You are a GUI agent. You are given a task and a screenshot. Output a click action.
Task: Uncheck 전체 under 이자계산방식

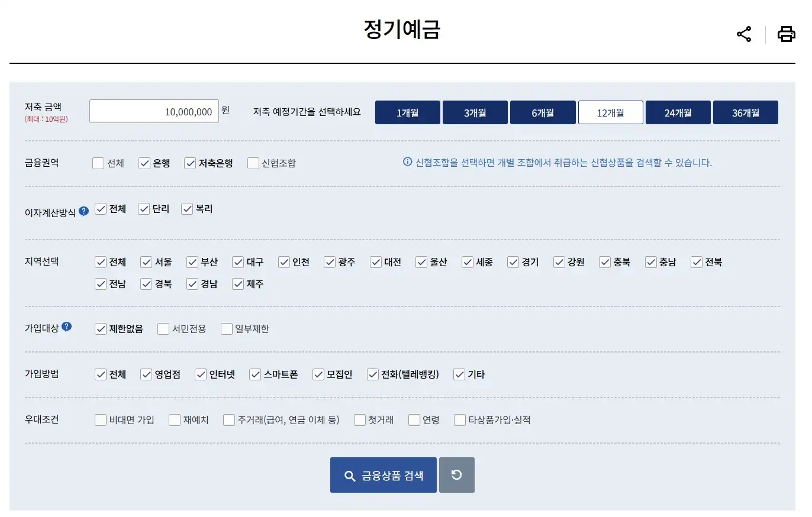101,209
